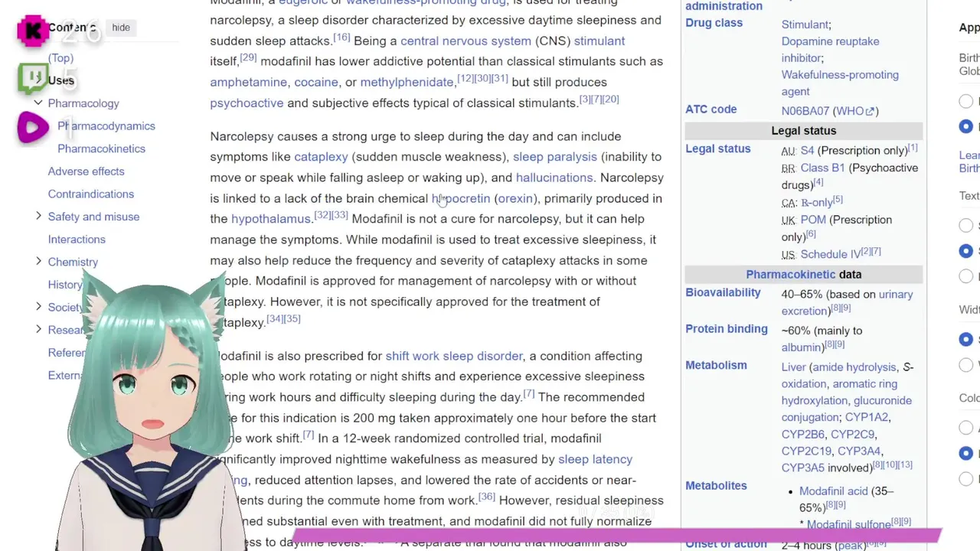Select the Large text size radio

point(966,276)
